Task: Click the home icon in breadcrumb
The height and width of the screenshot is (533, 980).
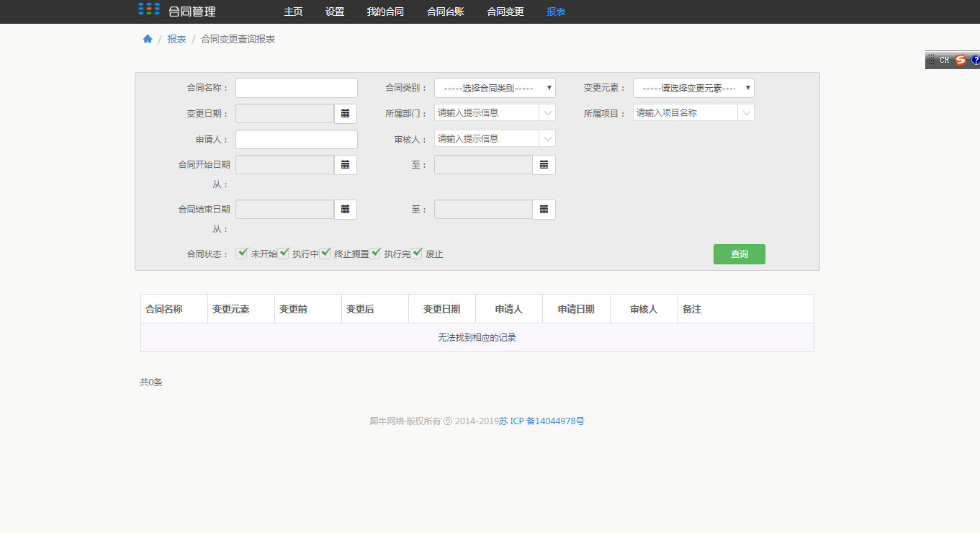Action: (x=148, y=39)
